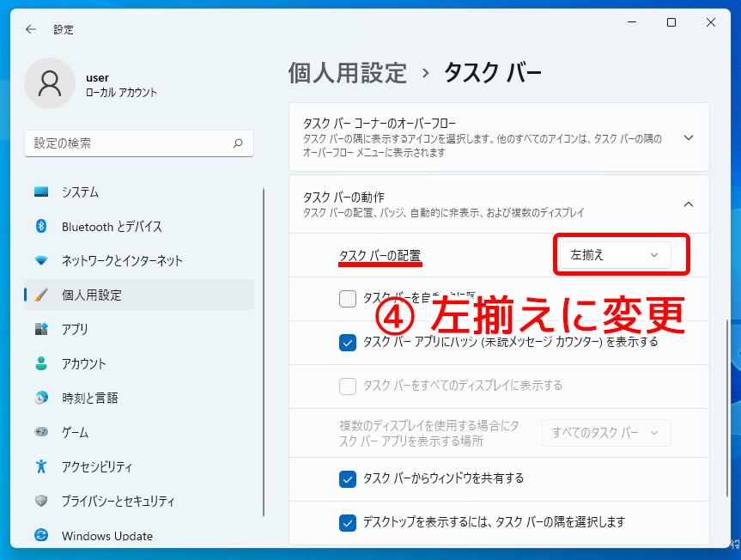Image resolution: width=741 pixels, height=560 pixels.
Task: Select 個人用設定 in the sidebar
Action: coord(139,295)
